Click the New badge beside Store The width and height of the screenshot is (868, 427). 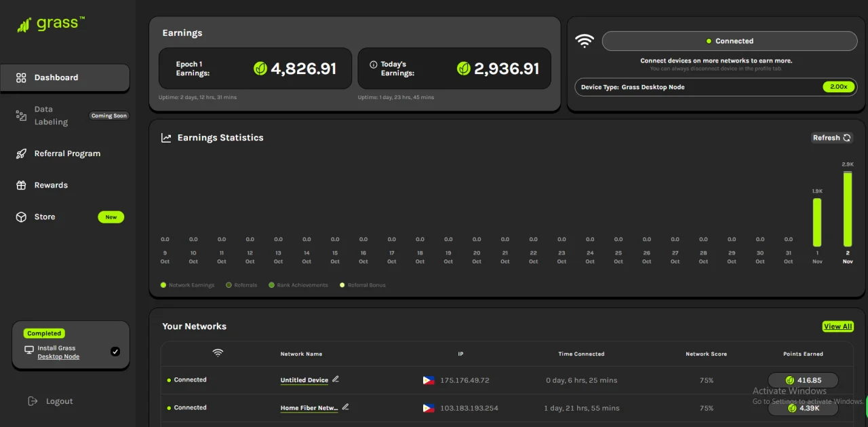click(111, 217)
